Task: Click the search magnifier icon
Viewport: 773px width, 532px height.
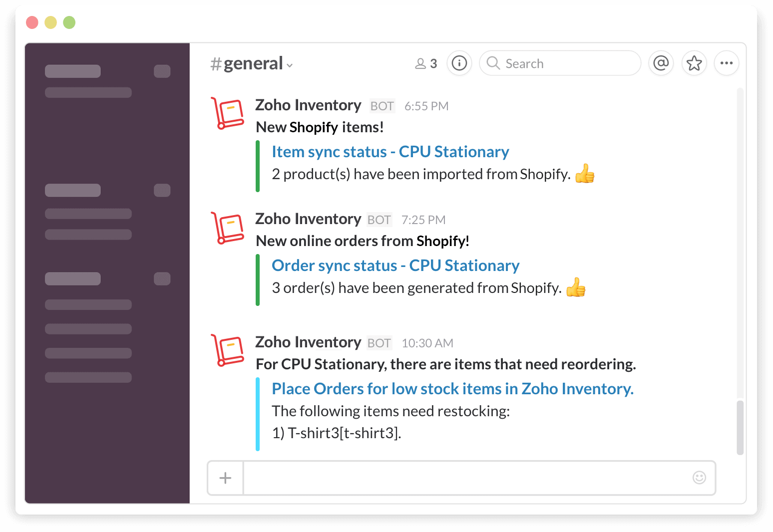Action: tap(493, 63)
